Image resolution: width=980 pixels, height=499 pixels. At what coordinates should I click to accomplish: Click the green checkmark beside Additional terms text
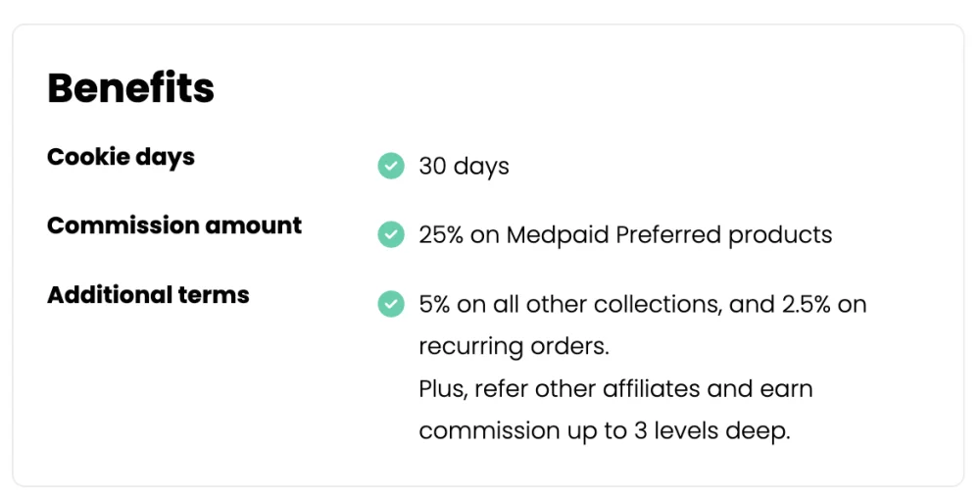391,304
